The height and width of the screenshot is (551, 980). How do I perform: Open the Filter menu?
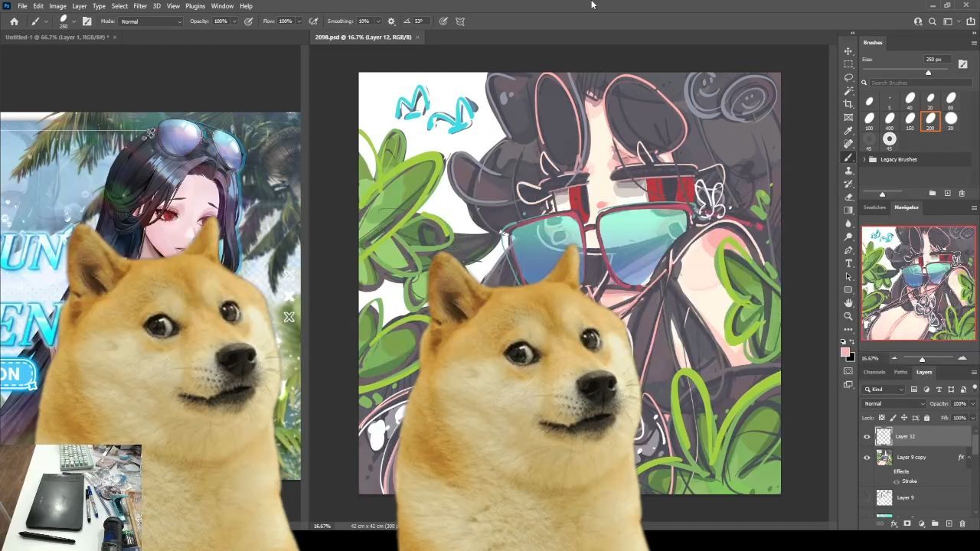click(x=140, y=6)
